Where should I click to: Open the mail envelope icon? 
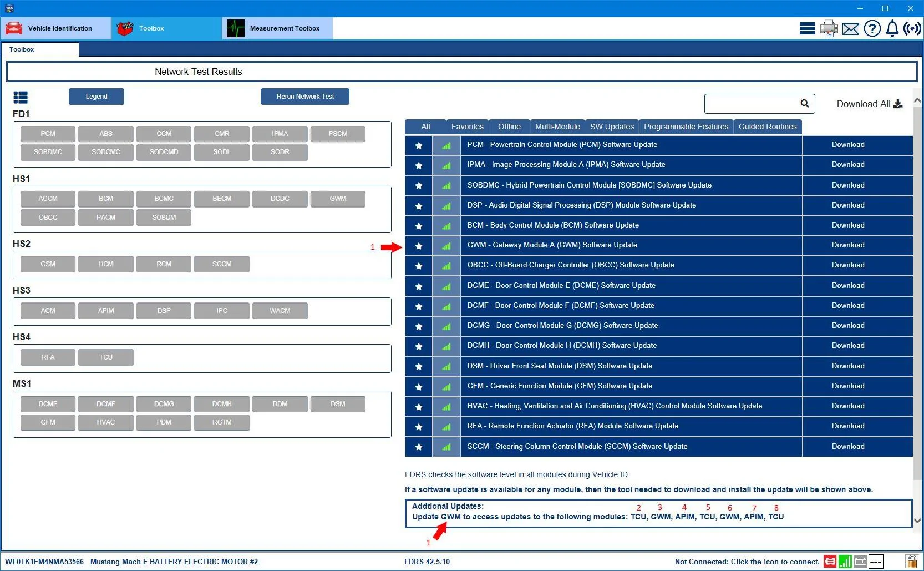(851, 28)
